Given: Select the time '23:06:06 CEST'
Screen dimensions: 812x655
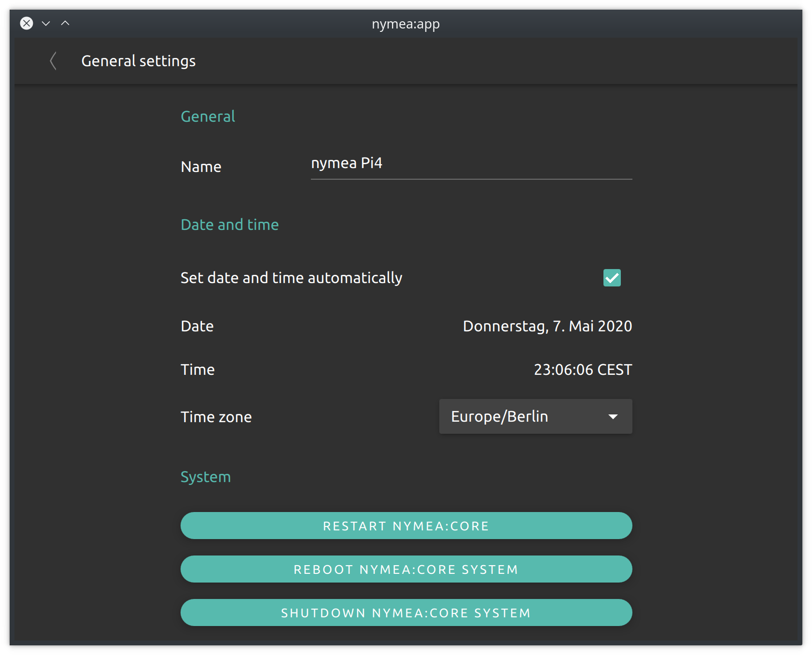Looking at the screenshot, I should pyautogui.click(x=583, y=370).
